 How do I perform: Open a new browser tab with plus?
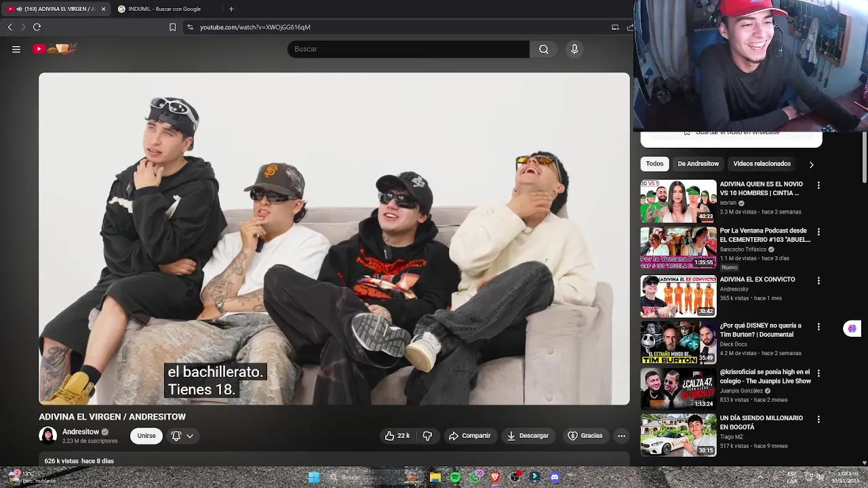coord(231,9)
